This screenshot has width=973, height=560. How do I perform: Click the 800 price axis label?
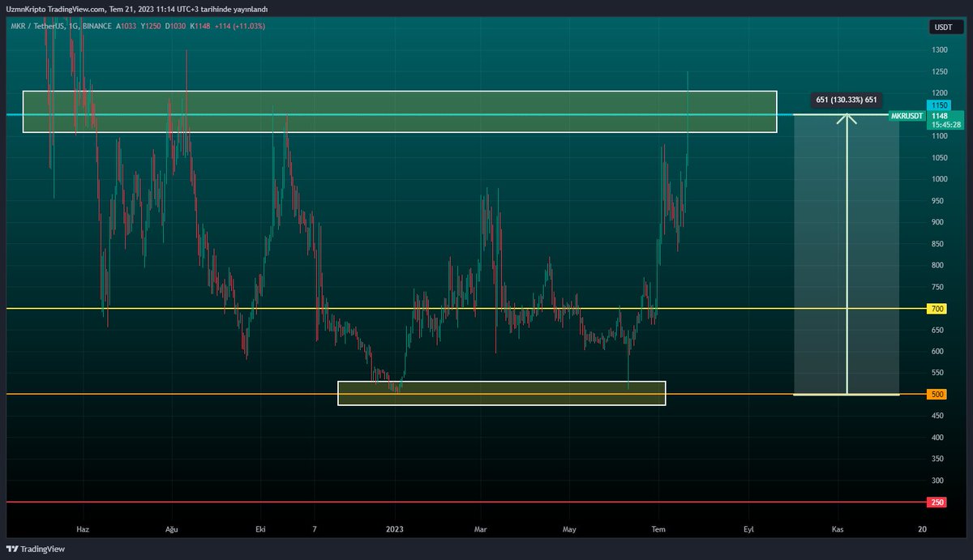tap(937, 265)
